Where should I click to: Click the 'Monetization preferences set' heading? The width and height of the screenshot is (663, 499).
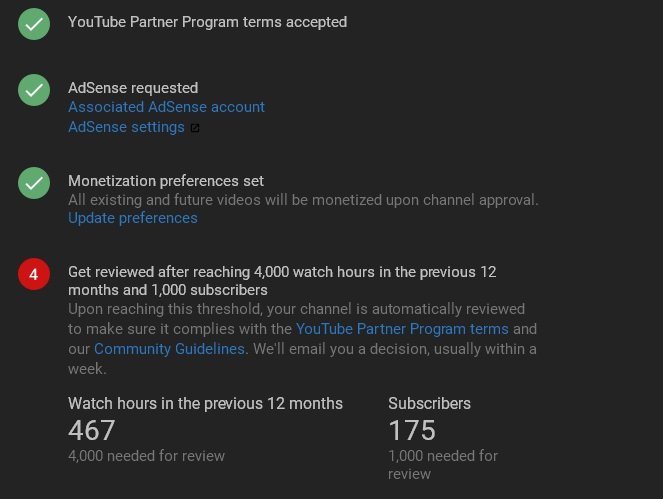pyautogui.click(x=166, y=181)
